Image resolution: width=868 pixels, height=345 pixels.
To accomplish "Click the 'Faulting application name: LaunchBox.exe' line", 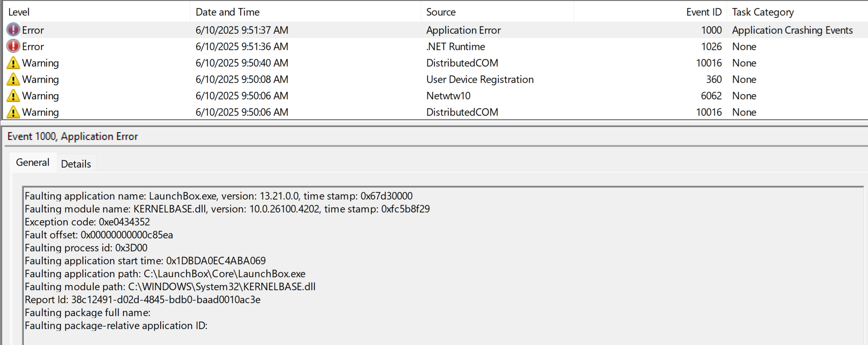I will [x=219, y=196].
